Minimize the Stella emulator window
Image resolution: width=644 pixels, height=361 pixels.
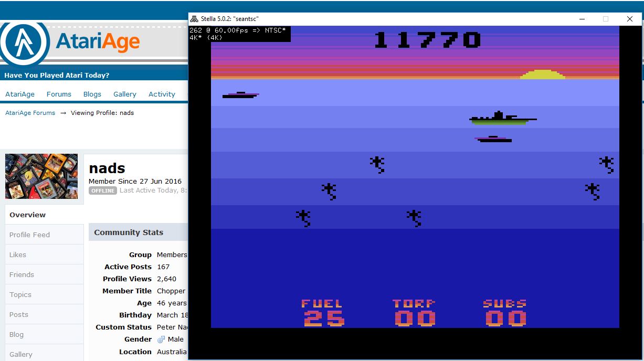pyautogui.click(x=582, y=19)
